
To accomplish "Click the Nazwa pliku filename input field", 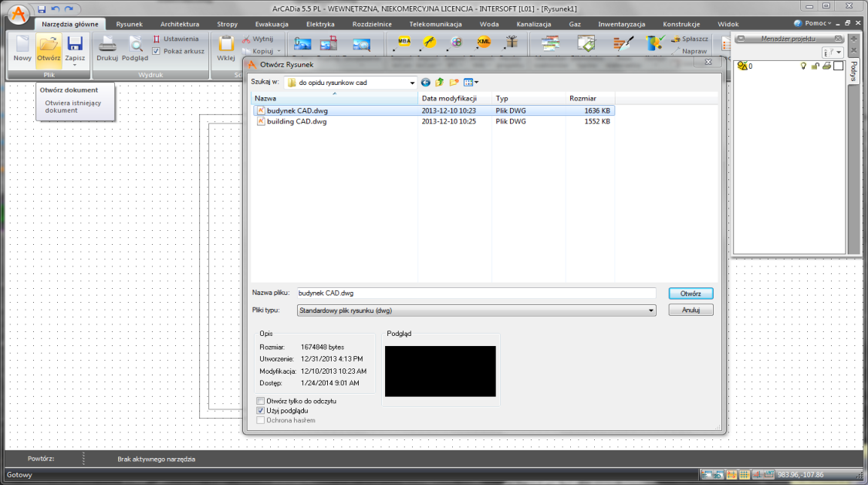I will point(476,293).
